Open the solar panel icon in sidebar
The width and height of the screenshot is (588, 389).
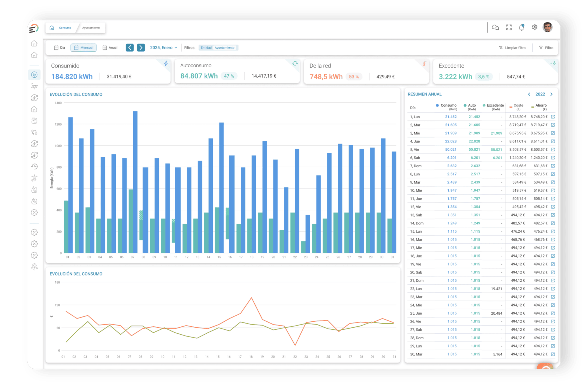(34, 86)
